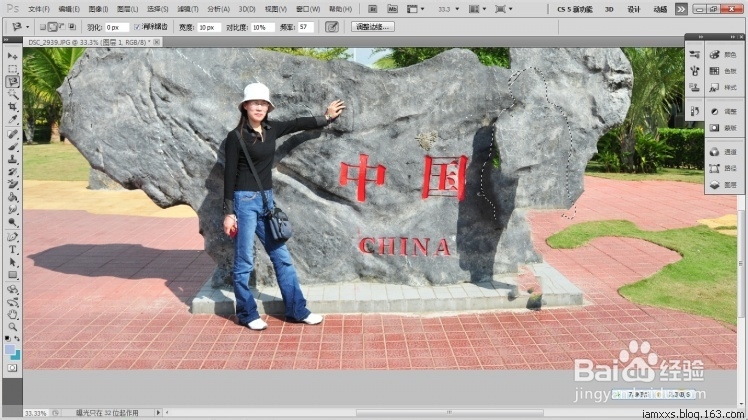Toggle tablet pen pressure for width

coord(332,27)
